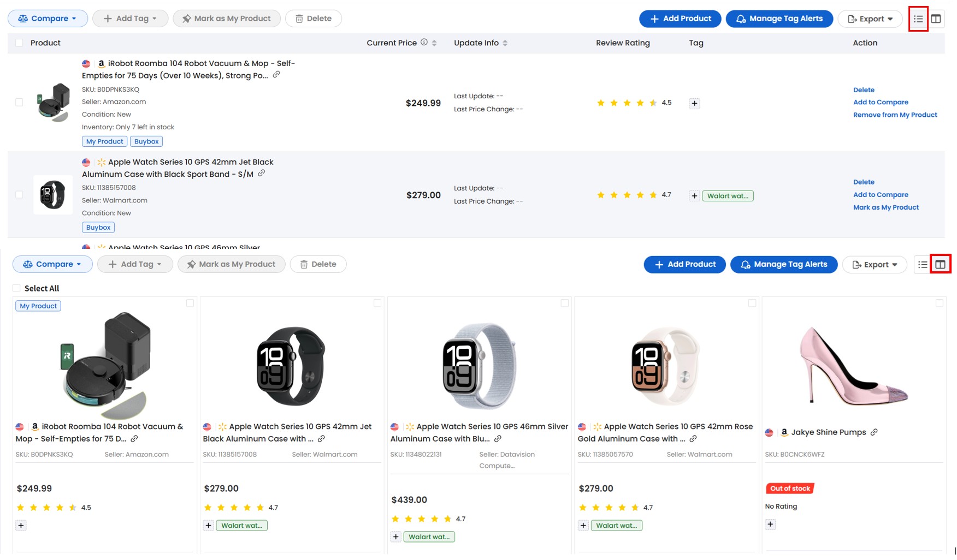Click Mark as My Product in the upper toolbar
Screen dimensions: 957x560
227,19
